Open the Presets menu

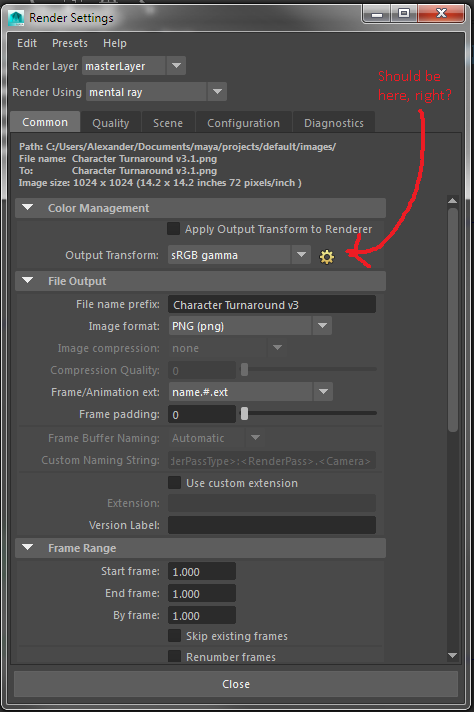pyautogui.click(x=70, y=43)
